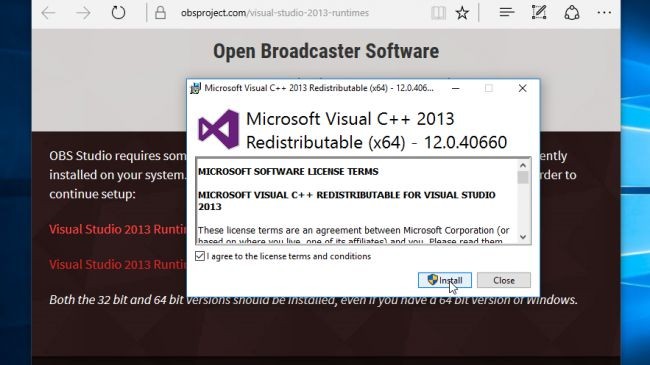Screen dimensions: 650x365
Task: Click MICROSOFT SOFTWARE LICENSE TERMS heading text
Action: 288,172
